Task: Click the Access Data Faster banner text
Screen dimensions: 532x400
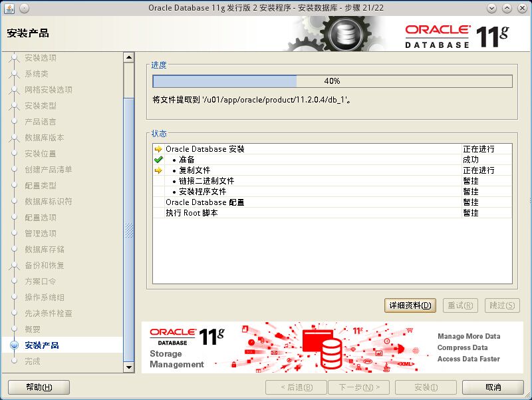Action: (469, 359)
